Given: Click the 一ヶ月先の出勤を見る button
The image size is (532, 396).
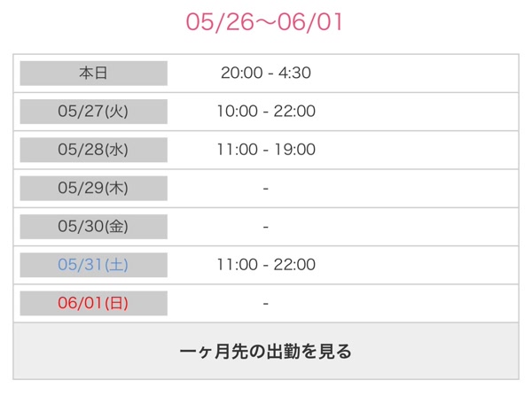Looking at the screenshot, I should coord(266,351).
